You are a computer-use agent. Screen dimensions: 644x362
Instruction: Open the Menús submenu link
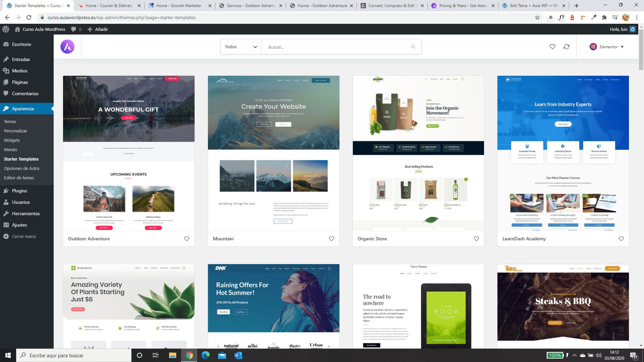(x=10, y=149)
